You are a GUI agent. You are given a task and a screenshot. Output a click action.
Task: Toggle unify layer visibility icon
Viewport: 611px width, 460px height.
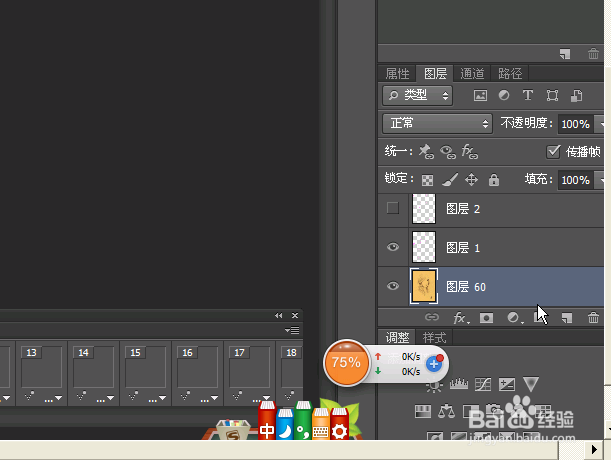click(x=448, y=152)
